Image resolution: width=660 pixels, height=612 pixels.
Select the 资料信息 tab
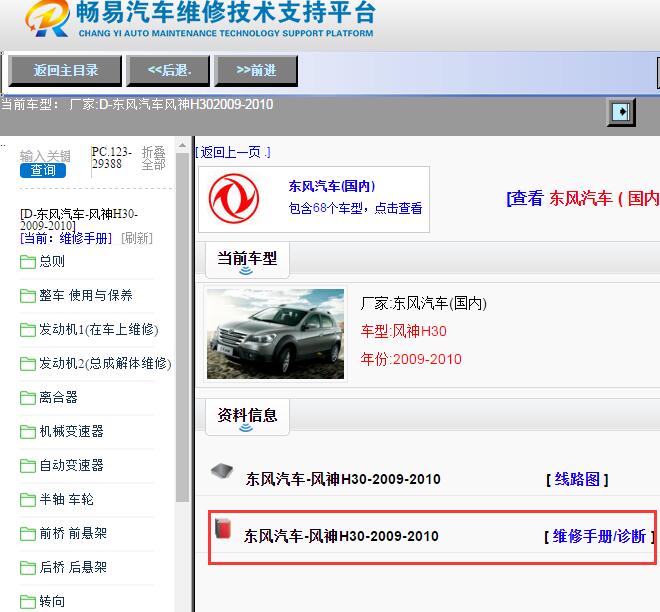pos(247,417)
